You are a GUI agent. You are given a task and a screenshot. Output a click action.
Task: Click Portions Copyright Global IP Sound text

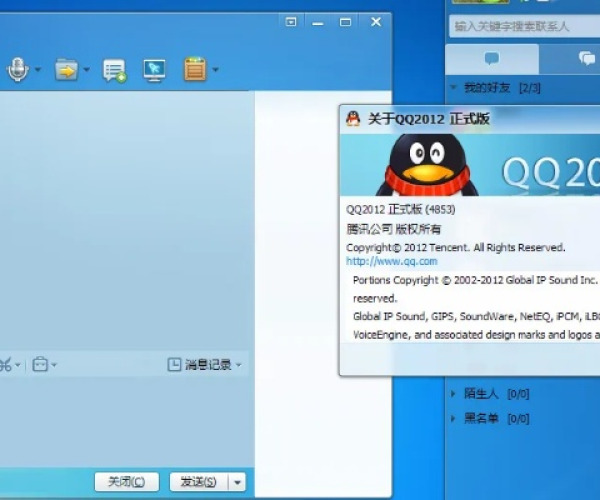[x=475, y=280]
